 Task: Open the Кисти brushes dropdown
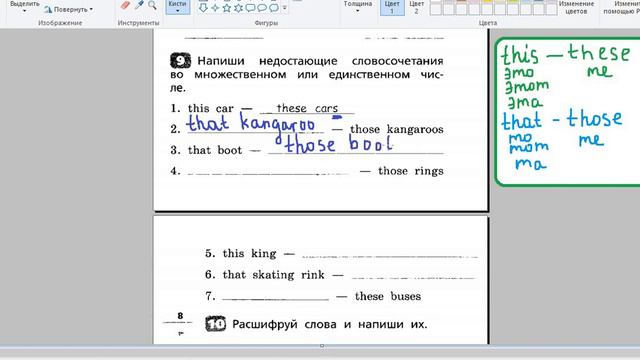[178, 7]
